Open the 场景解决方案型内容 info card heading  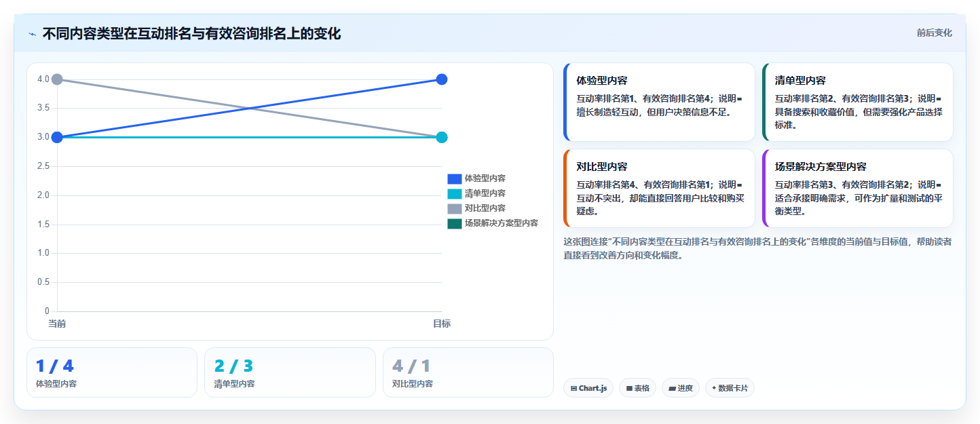[x=821, y=167]
